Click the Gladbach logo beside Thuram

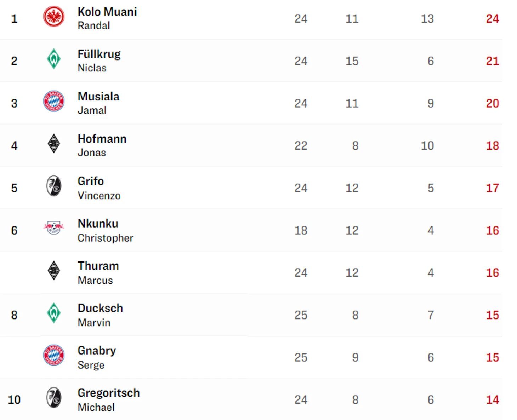pos(54,271)
